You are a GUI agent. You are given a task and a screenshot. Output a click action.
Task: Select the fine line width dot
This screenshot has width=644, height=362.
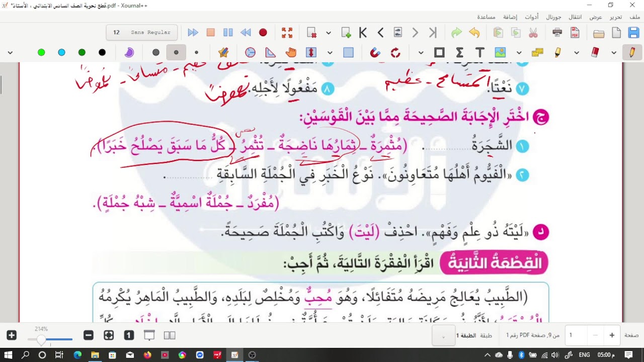(x=196, y=52)
